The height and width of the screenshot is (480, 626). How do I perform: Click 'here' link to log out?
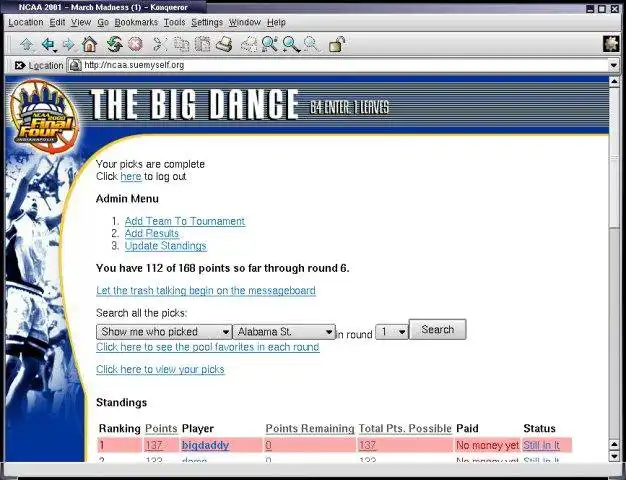pos(131,177)
